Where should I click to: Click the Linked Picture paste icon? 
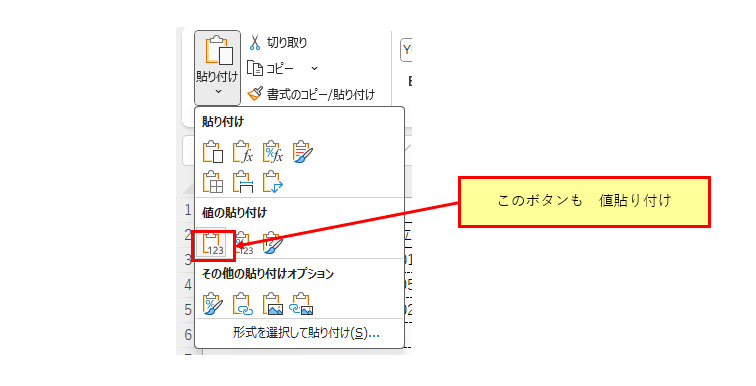pos(302,305)
